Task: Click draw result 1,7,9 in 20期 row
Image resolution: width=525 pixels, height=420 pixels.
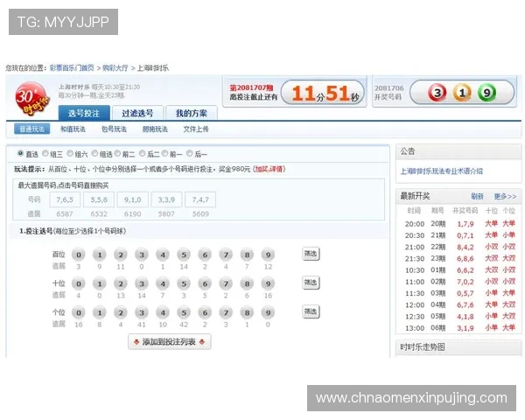Action: click(x=465, y=224)
